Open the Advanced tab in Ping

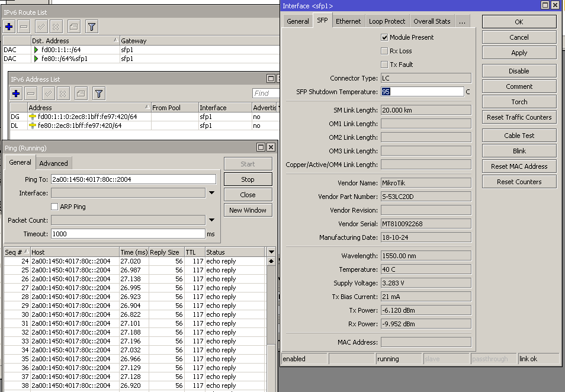pos(54,163)
